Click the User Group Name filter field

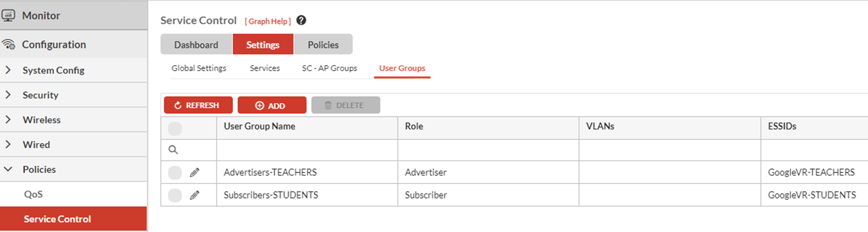coord(307,150)
